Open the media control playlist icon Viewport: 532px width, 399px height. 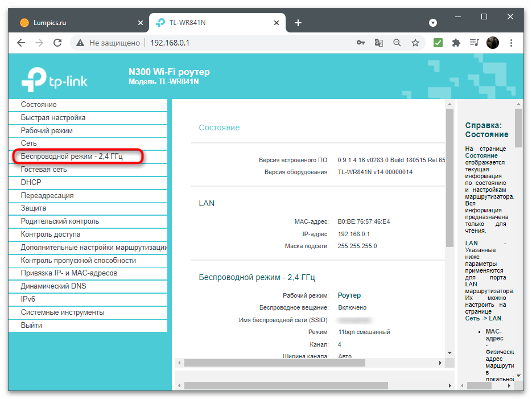pos(475,43)
